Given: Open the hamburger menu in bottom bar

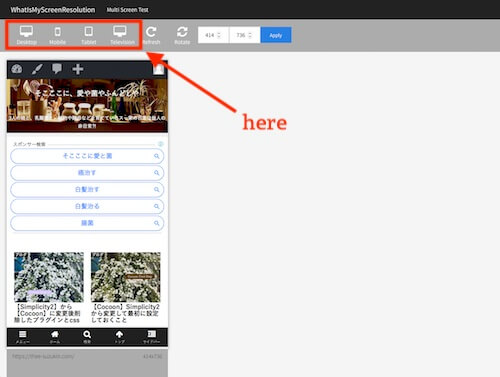Looking at the screenshot, I should [23, 337].
